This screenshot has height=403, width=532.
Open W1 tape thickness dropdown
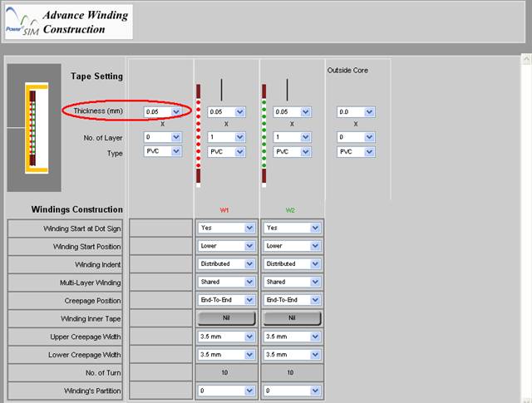click(226, 112)
